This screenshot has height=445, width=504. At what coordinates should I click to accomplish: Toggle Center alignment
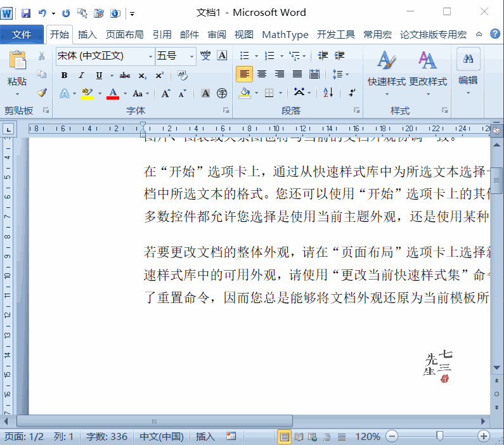(x=262, y=74)
